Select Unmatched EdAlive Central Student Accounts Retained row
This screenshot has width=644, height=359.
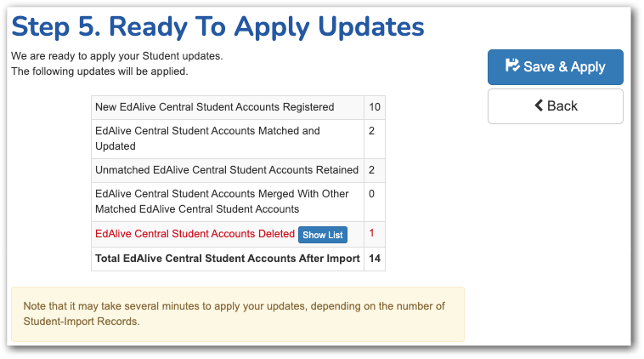[x=238, y=170]
